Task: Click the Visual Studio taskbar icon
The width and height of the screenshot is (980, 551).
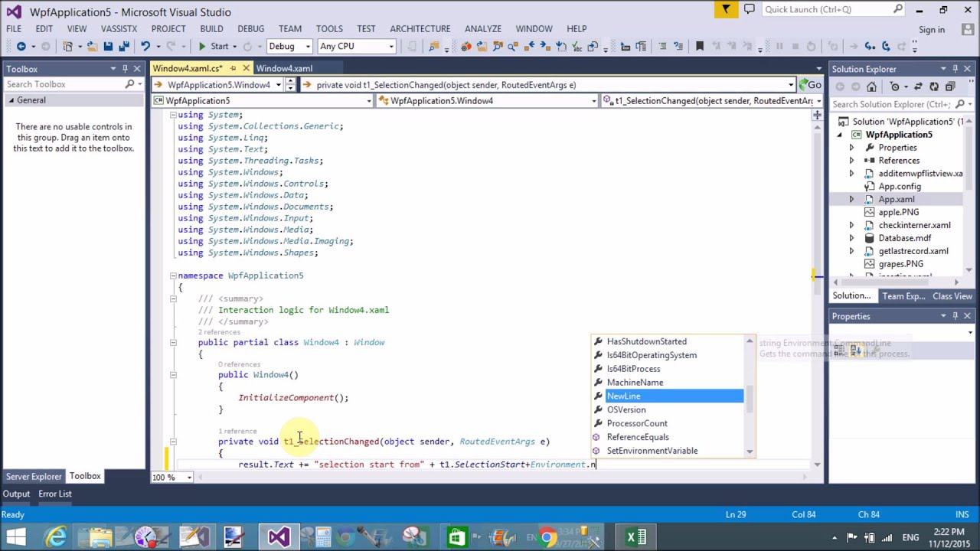Action: [279, 537]
